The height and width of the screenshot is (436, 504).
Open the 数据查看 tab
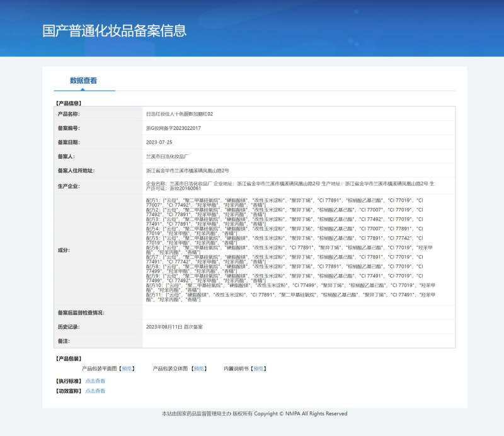[84, 81]
